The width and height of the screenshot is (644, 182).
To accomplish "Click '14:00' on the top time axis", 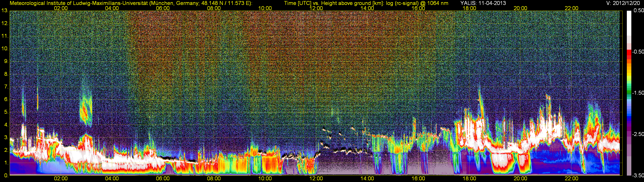I will click(x=367, y=8).
